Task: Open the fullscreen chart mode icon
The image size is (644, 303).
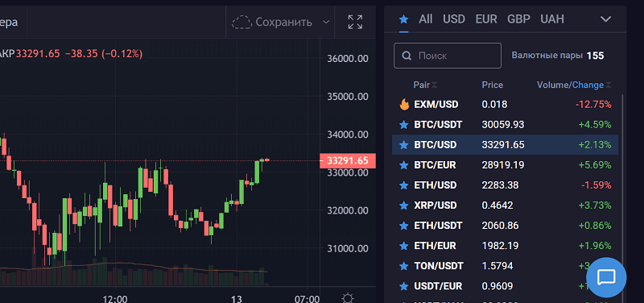Action: [355, 22]
